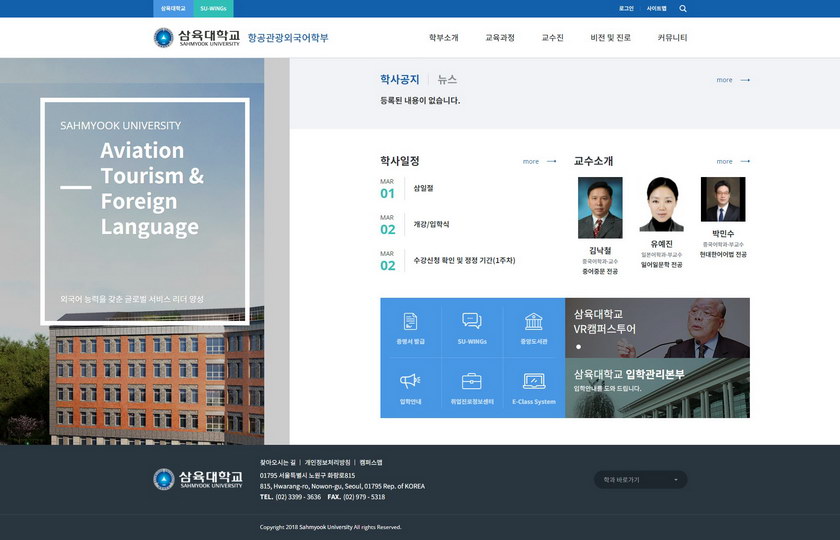
Task: Click 등록된 내용이 없습니다 notice text
Action: tap(420, 100)
